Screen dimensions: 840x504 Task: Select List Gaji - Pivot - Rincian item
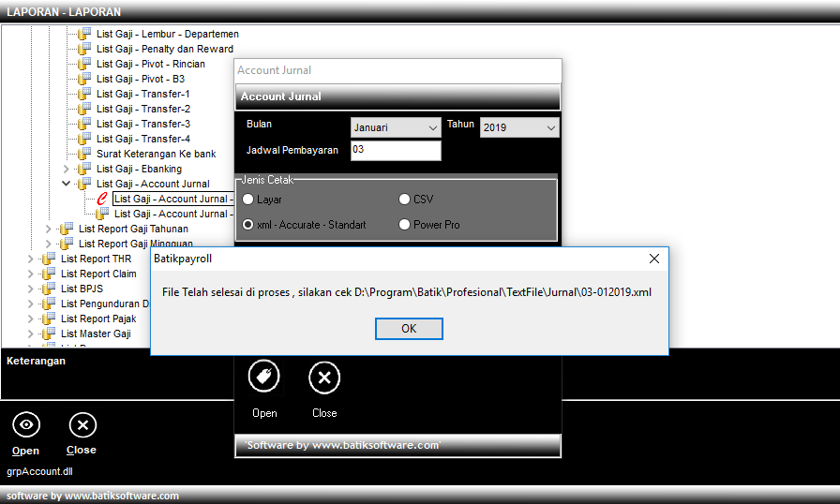[150, 64]
